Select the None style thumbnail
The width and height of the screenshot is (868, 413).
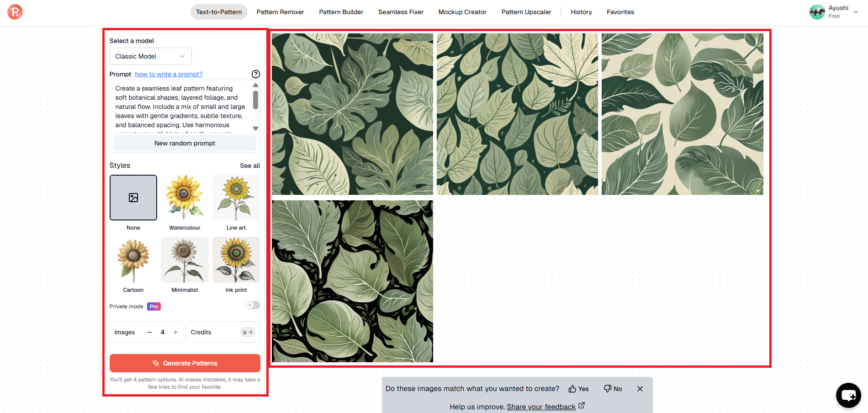click(133, 198)
